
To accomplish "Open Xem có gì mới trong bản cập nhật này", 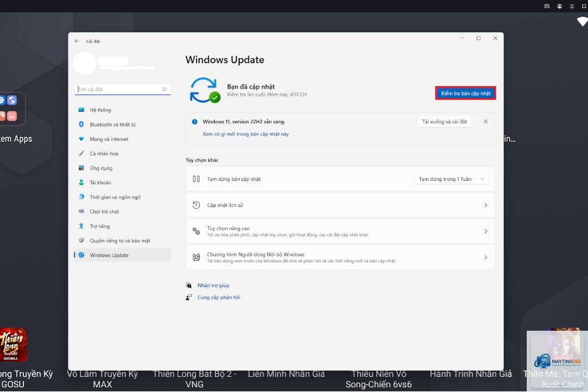I will 246,134.
